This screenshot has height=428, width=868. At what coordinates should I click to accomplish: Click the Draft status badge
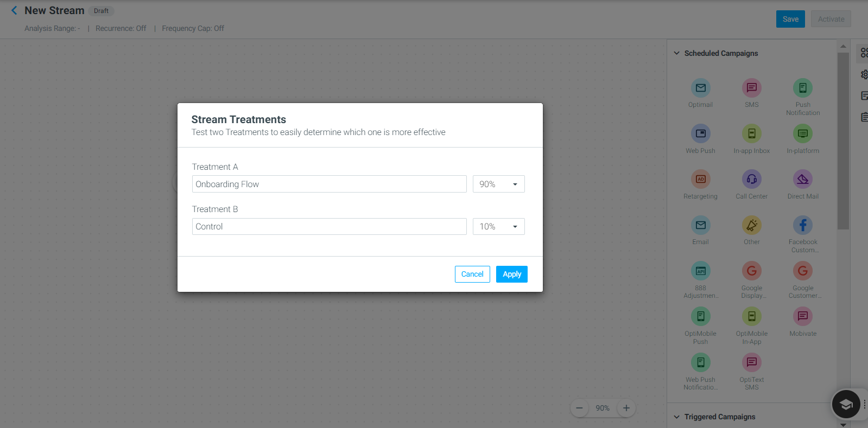101,11
